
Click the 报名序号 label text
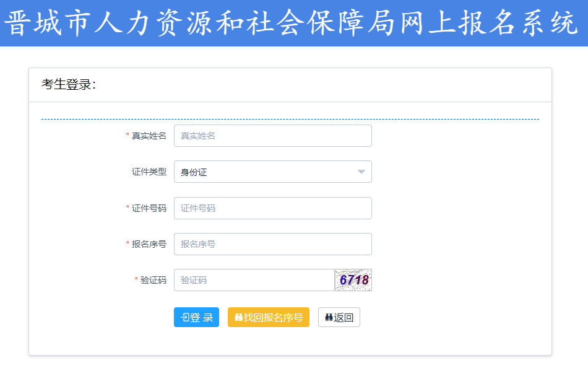tap(149, 244)
